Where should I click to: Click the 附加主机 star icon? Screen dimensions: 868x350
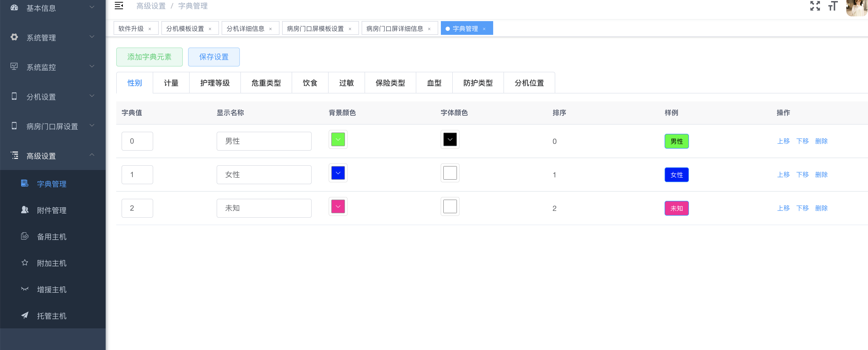(x=25, y=263)
